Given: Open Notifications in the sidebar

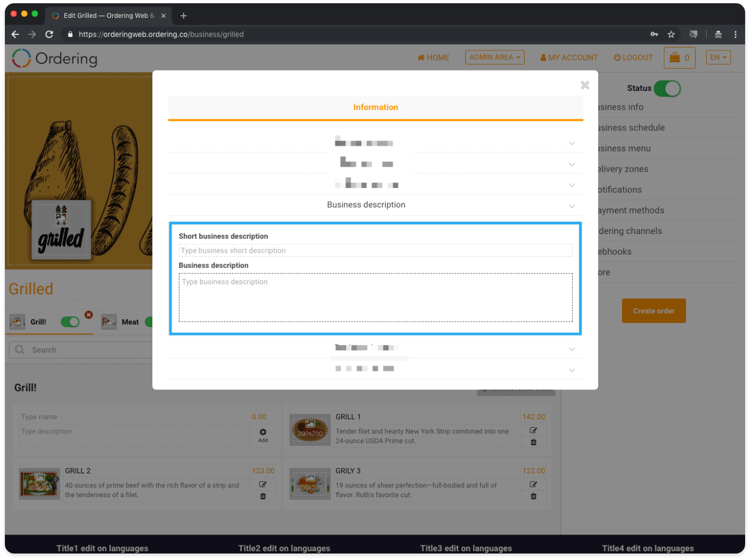Looking at the screenshot, I should [620, 190].
